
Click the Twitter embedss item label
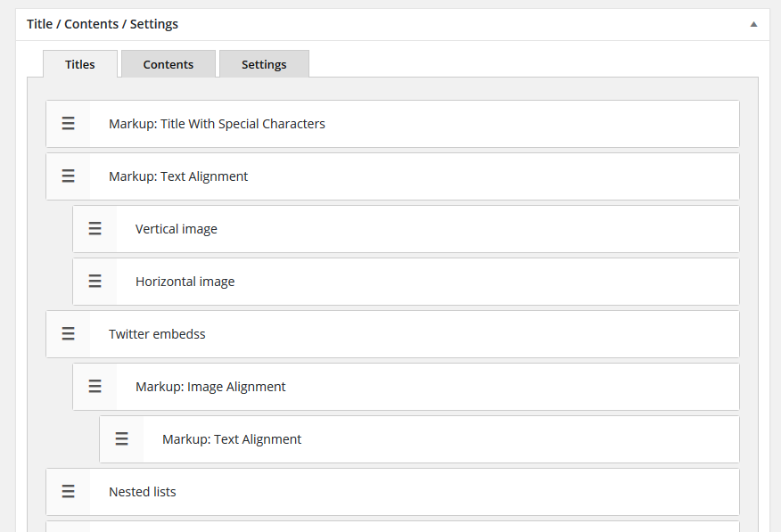(x=157, y=334)
